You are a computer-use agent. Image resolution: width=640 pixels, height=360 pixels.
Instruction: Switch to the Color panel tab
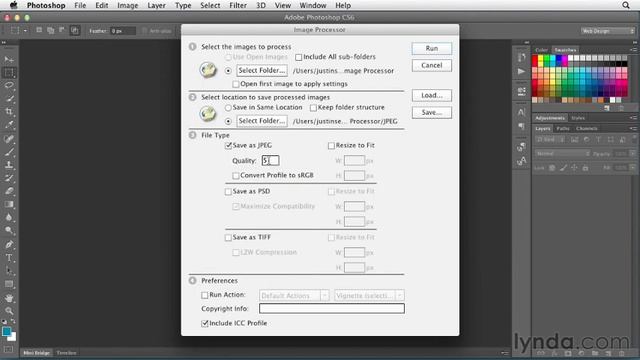[541, 50]
